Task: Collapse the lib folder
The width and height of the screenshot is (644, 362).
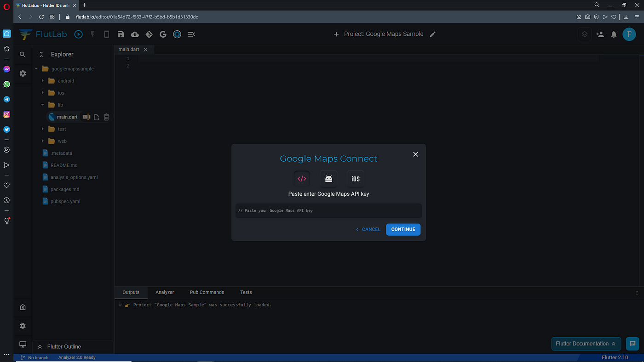Action: [42, 105]
